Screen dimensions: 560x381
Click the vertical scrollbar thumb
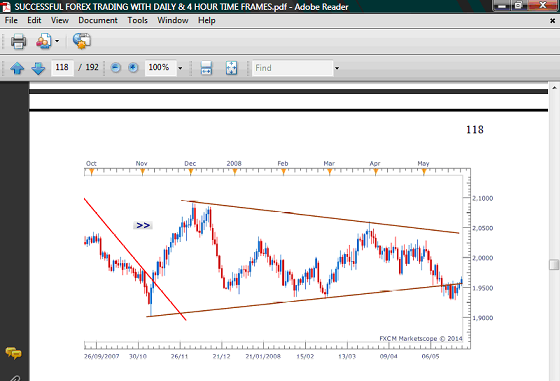pos(554,264)
